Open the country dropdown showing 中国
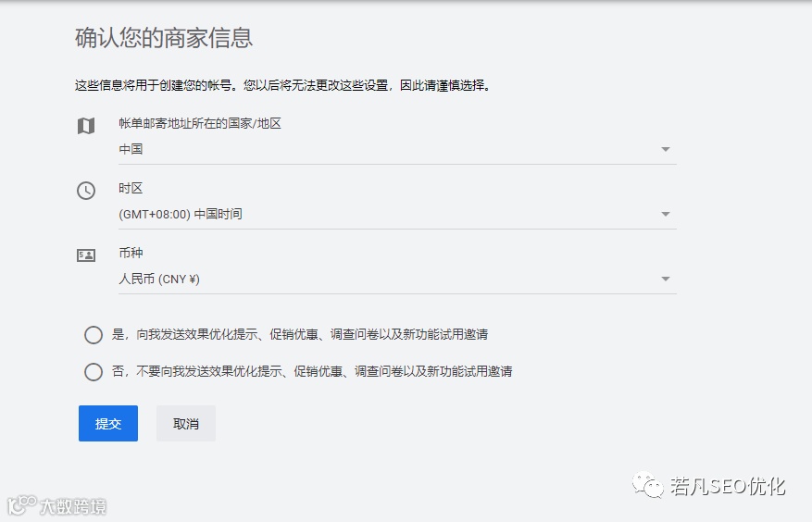 click(397, 150)
